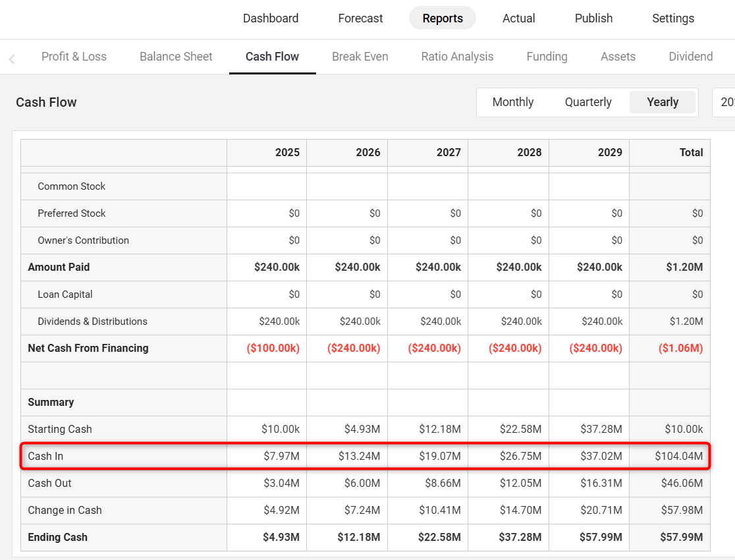Image resolution: width=735 pixels, height=560 pixels.
Task: Click the left chevron scroll arrow
Action: click(x=12, y=59)
